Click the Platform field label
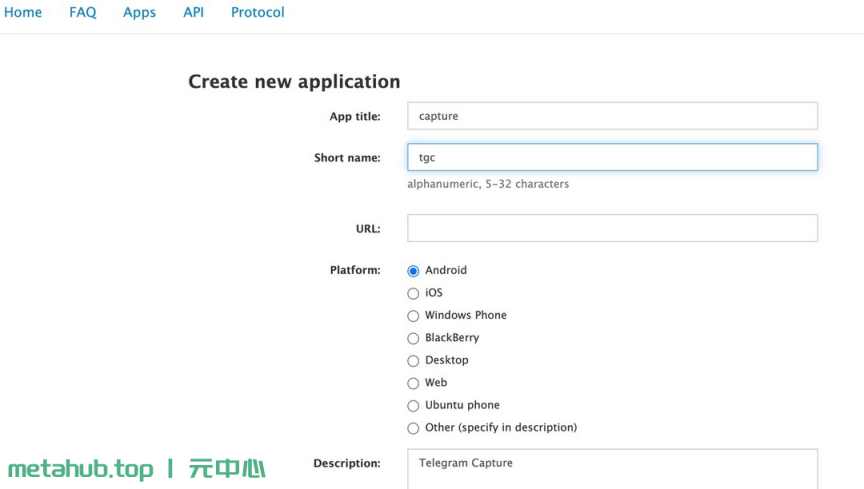 355,270
